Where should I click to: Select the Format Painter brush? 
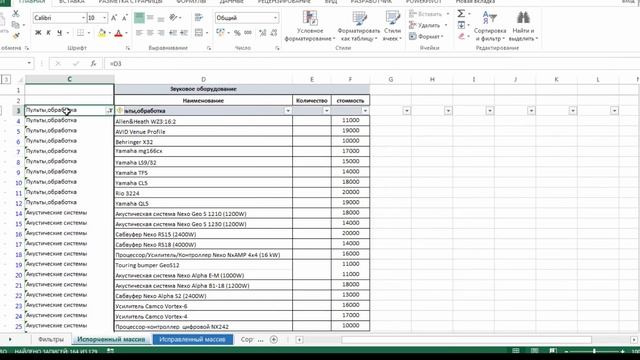[16, 36]
